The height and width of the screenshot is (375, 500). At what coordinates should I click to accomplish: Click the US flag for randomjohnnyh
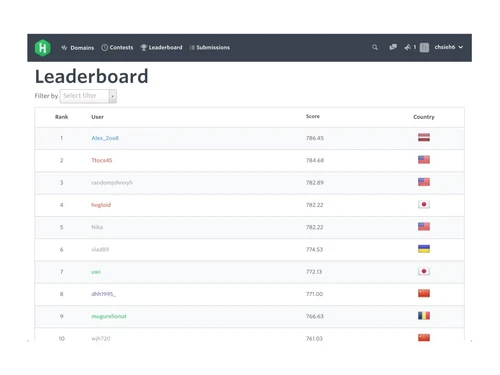tap(424, 182)
